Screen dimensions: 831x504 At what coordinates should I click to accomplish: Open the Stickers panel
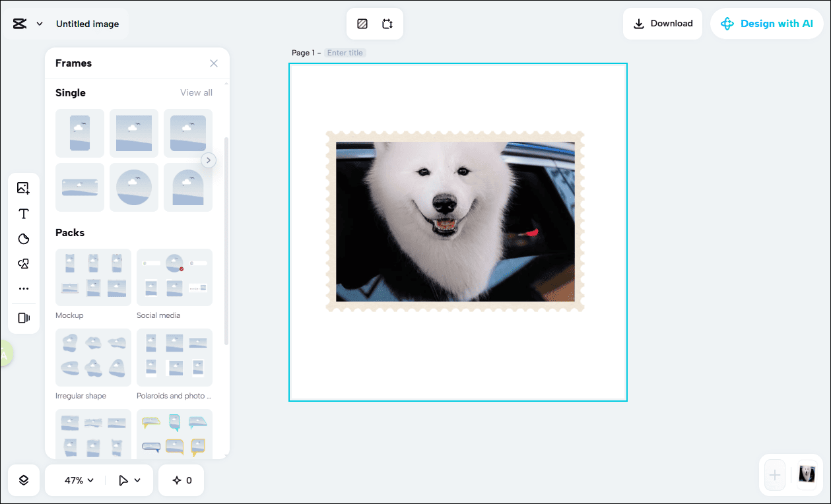pyautogui.click(x=23, y=238)
